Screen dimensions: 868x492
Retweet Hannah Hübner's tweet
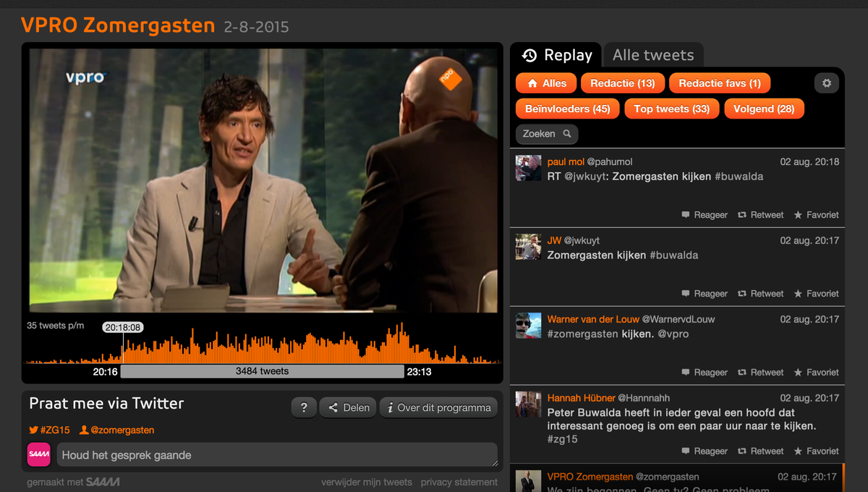tap(760, 451)
